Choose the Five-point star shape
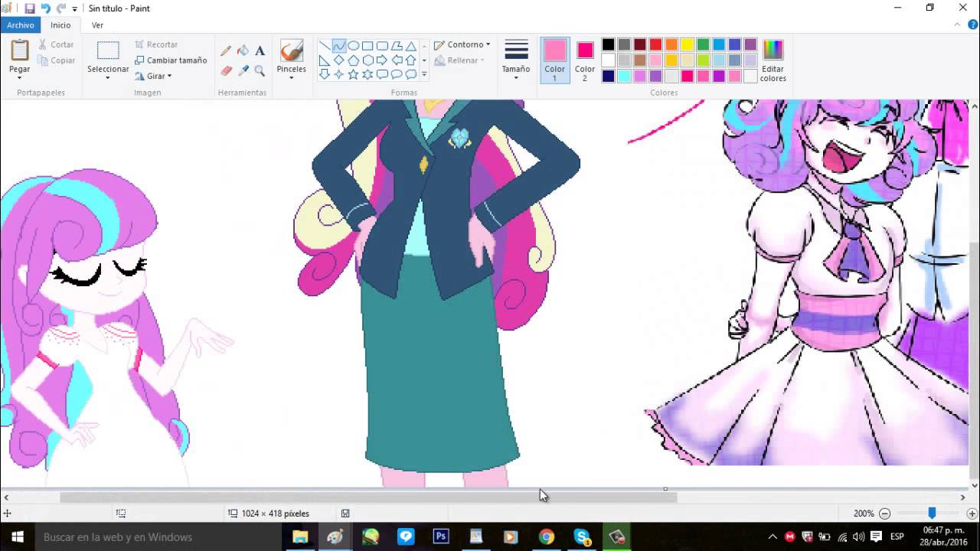 click(354, 74)
